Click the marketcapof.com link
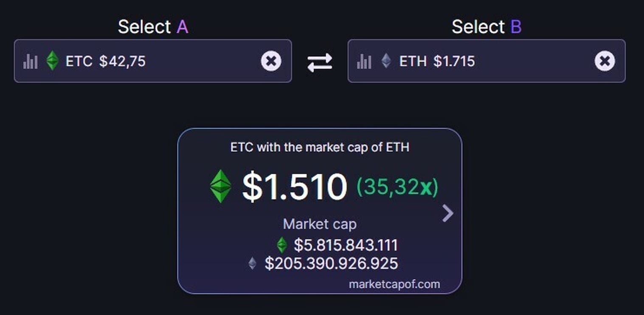The height and width of the screenshot is (315, 644). point(394,284)
